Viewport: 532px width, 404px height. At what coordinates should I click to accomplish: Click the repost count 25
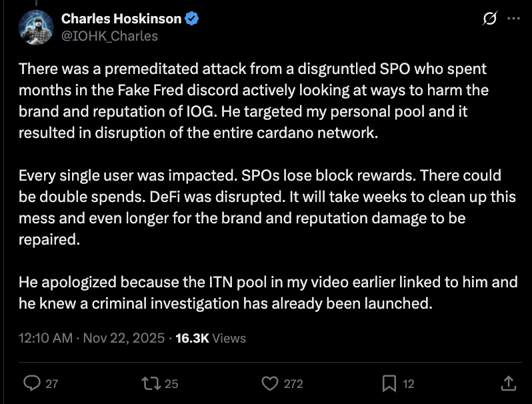click(x=171, y=384)
